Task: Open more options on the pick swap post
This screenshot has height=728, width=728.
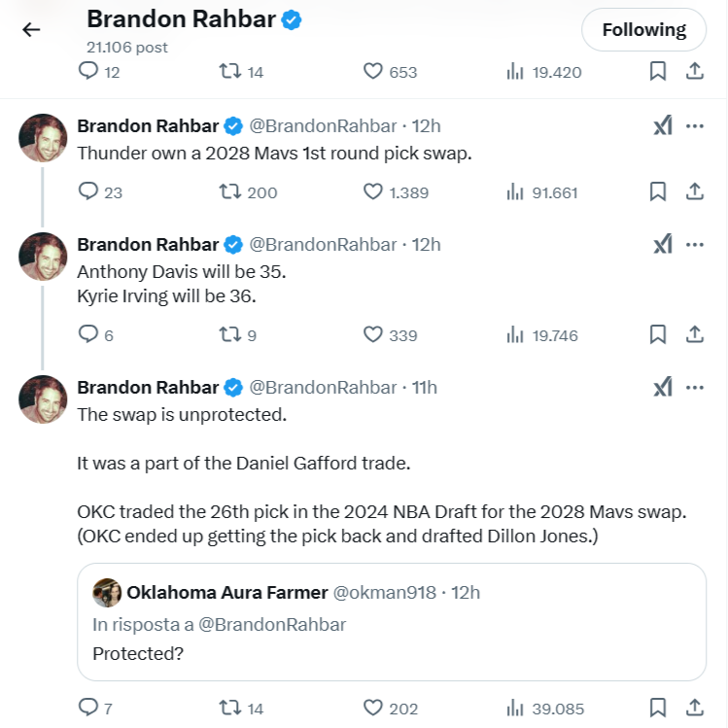Action: pos(695,125)
